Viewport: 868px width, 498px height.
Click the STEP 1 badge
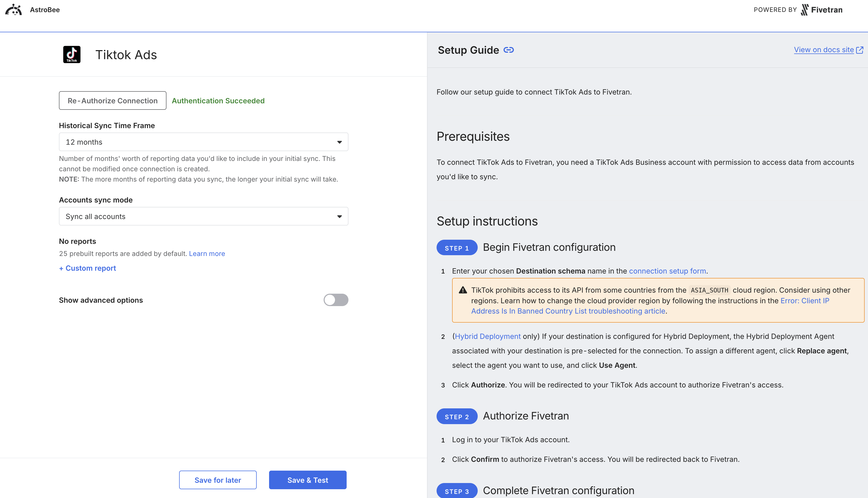coord(456,247)
